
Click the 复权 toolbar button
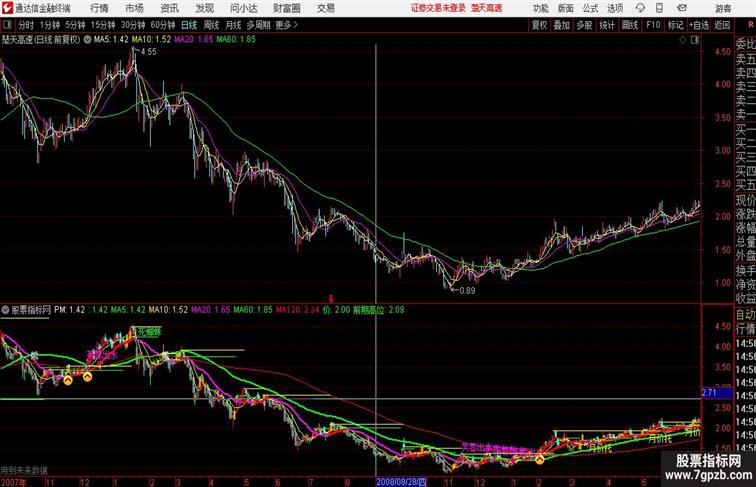coord(539,25)
